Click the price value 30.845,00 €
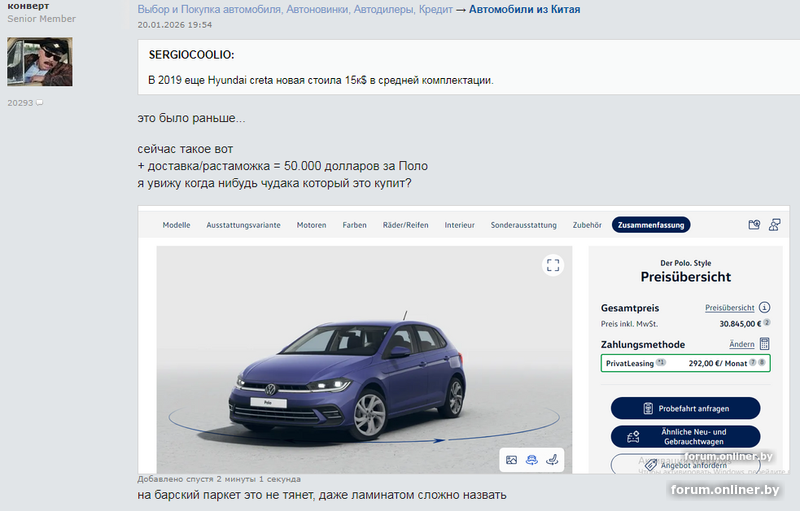 pos(740,324)
